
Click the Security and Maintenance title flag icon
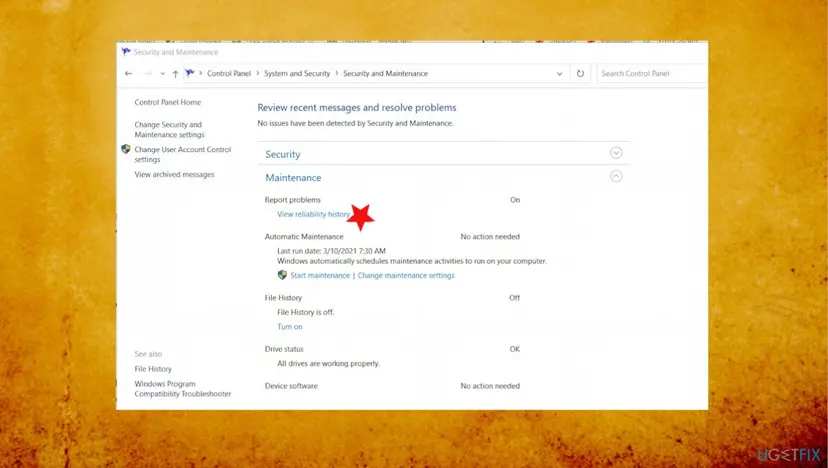[x=126, y=52]
